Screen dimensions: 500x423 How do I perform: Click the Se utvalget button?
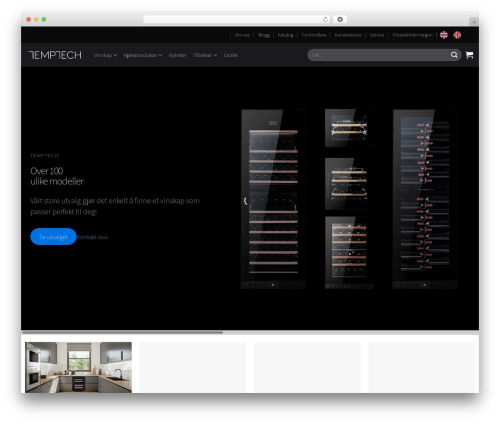coord(53,237)
